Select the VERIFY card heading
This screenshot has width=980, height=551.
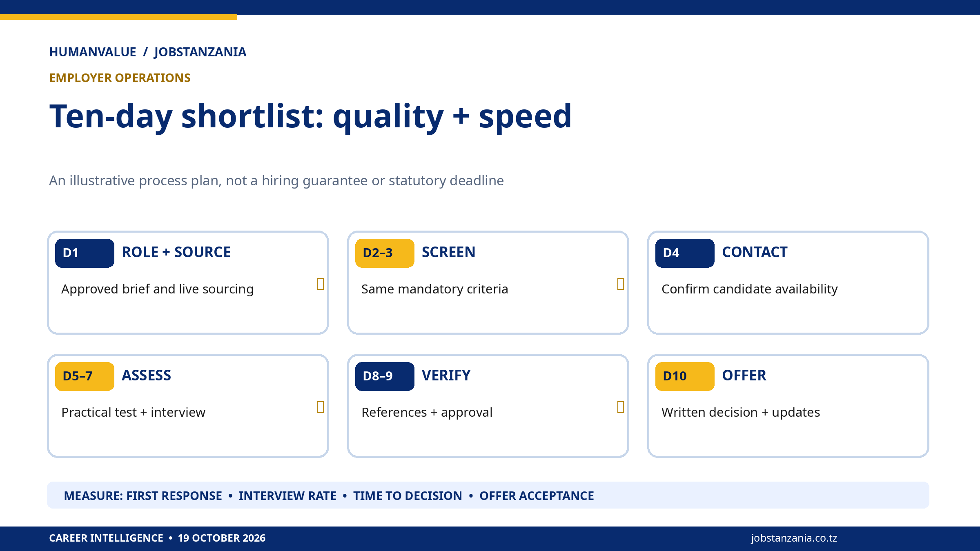click(x=446, y=375)
